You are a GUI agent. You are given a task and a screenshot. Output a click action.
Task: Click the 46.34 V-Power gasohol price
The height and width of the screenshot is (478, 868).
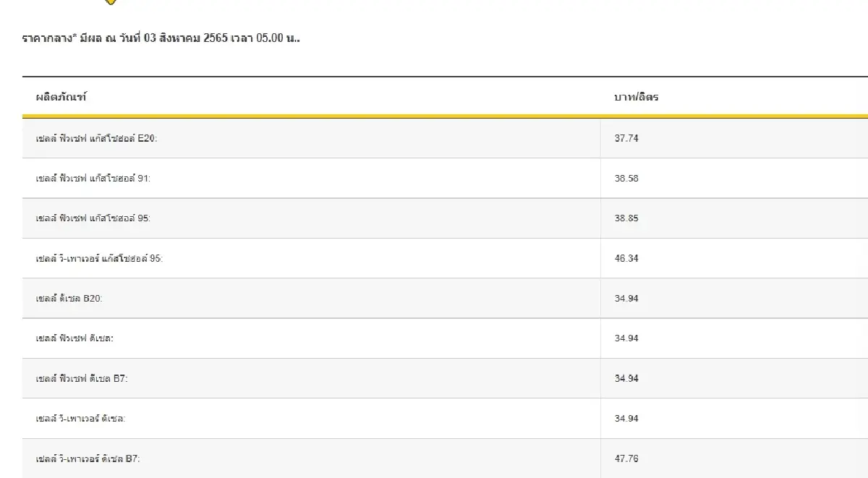[626, 258]
